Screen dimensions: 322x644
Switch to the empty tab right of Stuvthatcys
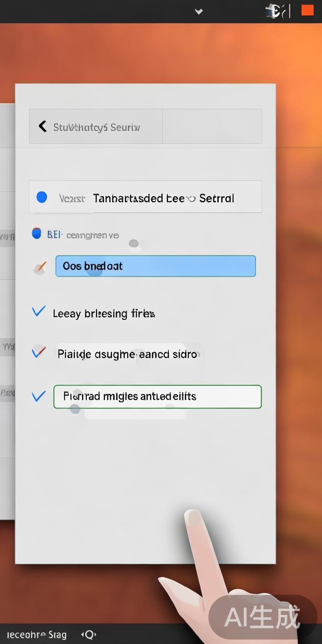click(x=212, y=127)
